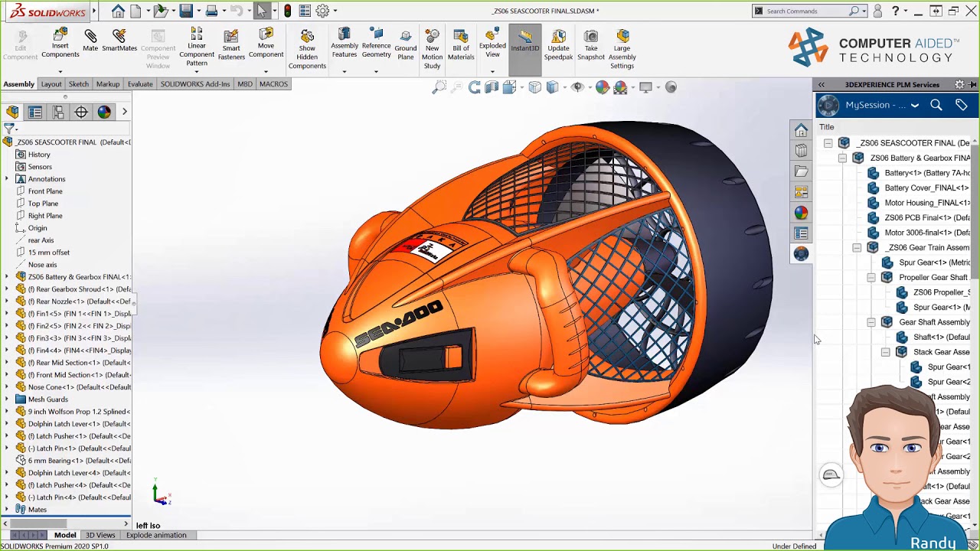Open DisplayManager color ball tab
Viewport: 980px width, 551px height.
(x=104, y=112)
